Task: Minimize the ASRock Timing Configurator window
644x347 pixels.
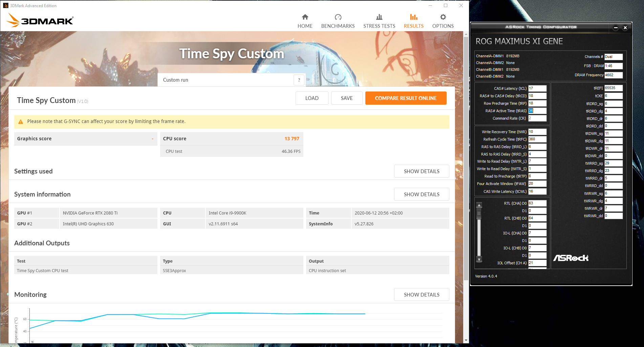Action: click(x=616, y=28)
